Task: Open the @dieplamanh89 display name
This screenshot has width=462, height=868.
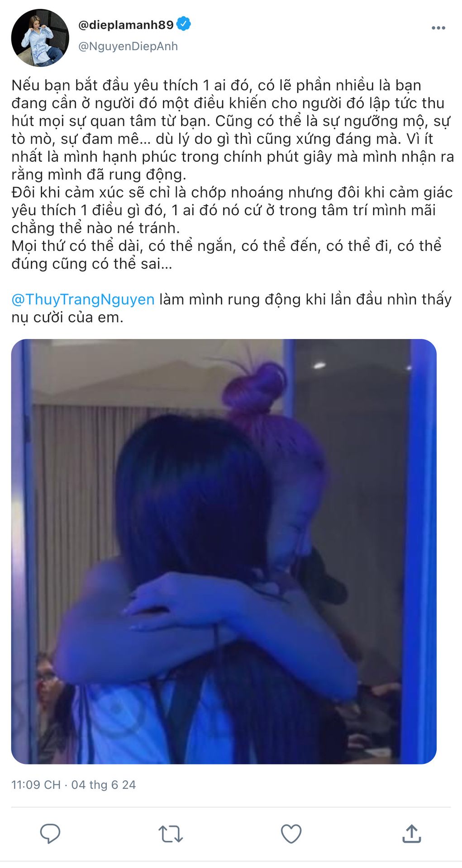Action: pyautogui.click(x=126, y=25)
